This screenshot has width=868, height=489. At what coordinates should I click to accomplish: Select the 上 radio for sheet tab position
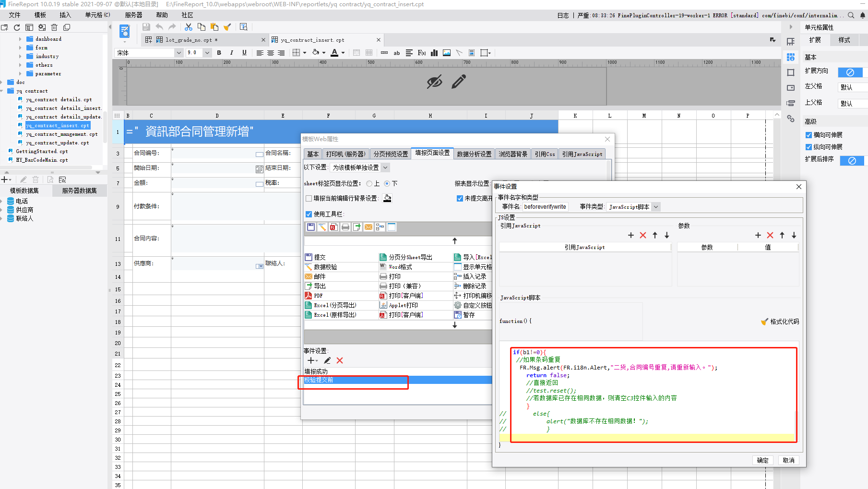(369, 183)
